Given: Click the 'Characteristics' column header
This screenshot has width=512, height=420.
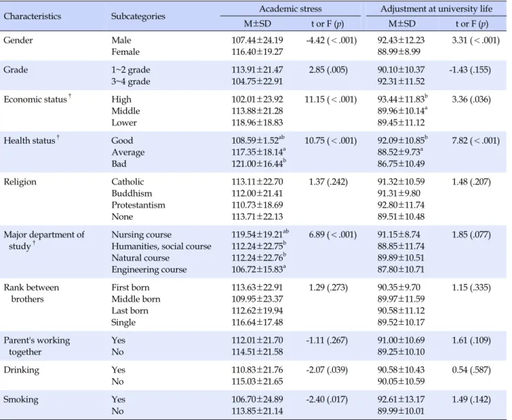Looking at the screenshot, I should coord(32,16).
